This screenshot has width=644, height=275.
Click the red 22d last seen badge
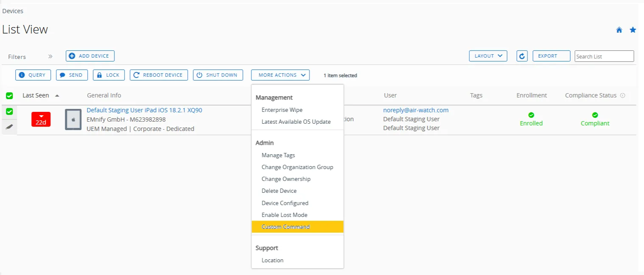tap(41, 119)
